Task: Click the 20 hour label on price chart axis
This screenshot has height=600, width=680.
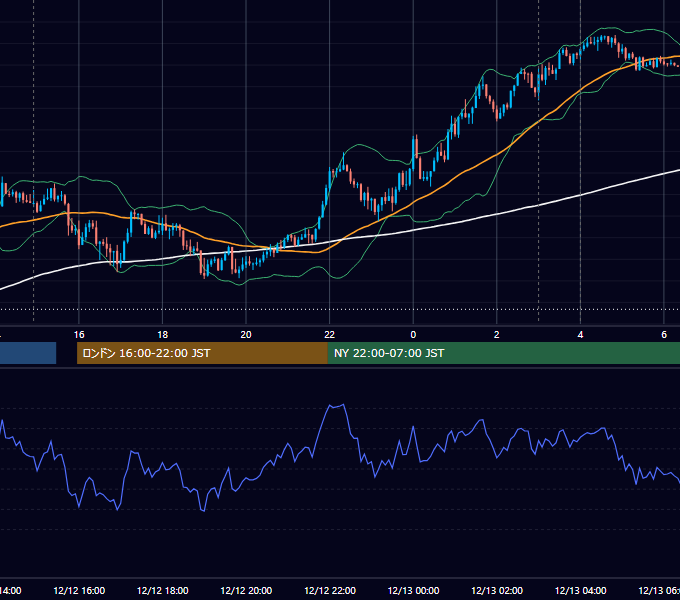Action: tap(246, 335)
